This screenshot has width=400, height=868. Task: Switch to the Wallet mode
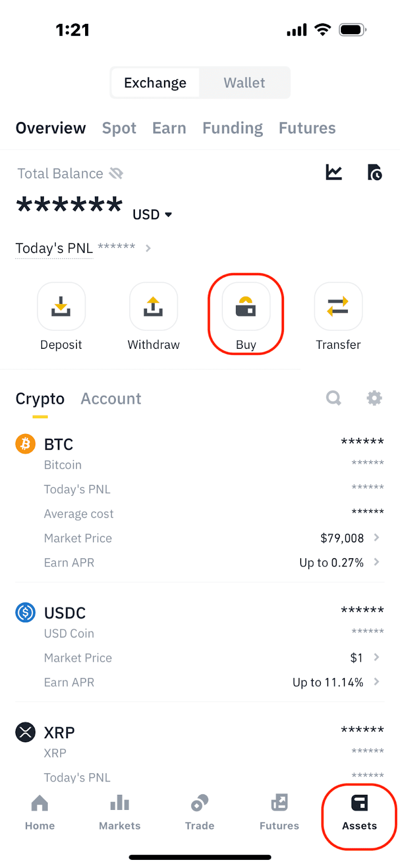(x=244, y=82)
